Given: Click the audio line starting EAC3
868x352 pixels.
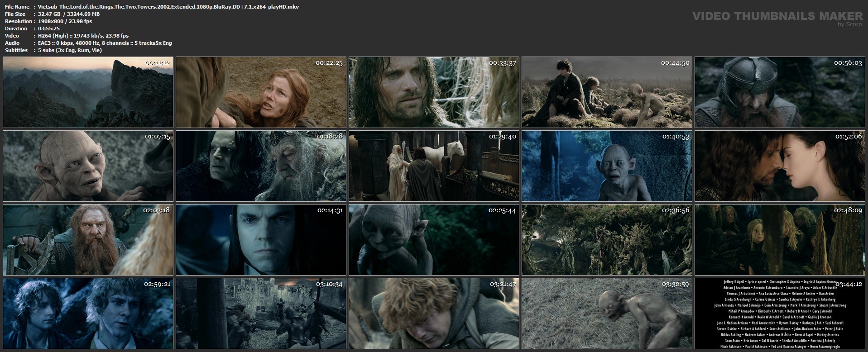Looking at the screenshot, I should (x=105, y=43).
